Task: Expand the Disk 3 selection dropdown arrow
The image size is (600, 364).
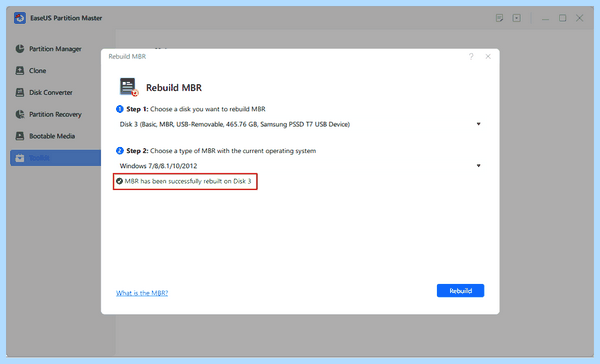Action: point(478,124)
